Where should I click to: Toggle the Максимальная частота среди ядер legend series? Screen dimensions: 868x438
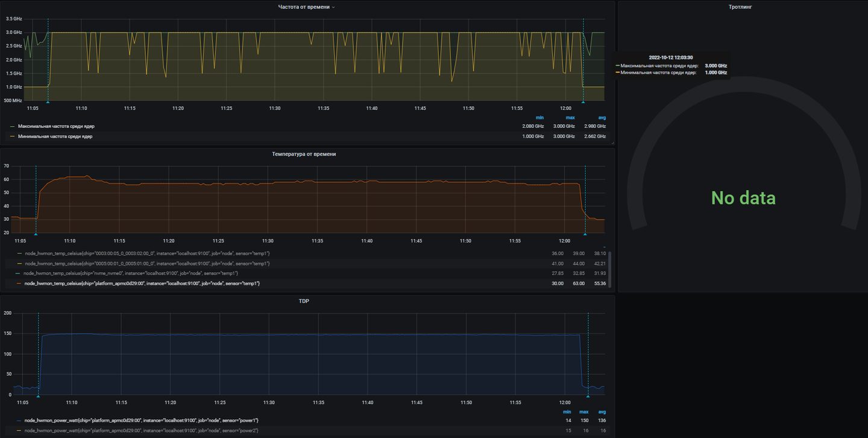coord(56,127)
